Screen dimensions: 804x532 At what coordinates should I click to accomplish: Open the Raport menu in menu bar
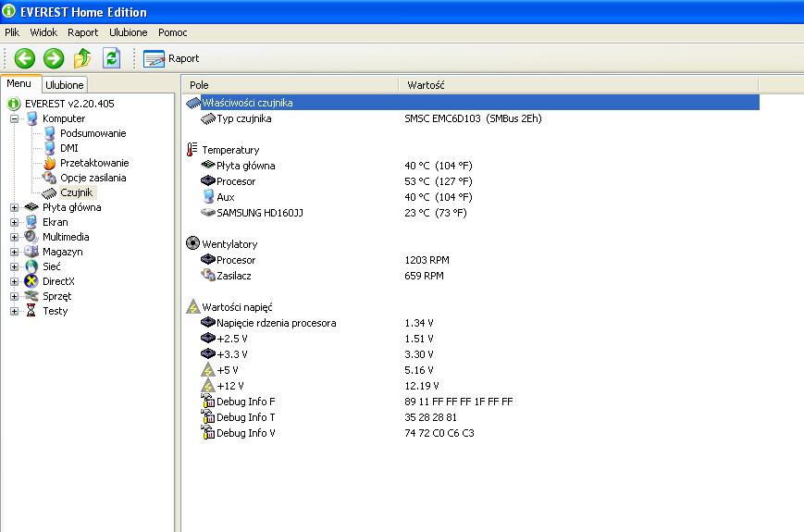[82, 32]
